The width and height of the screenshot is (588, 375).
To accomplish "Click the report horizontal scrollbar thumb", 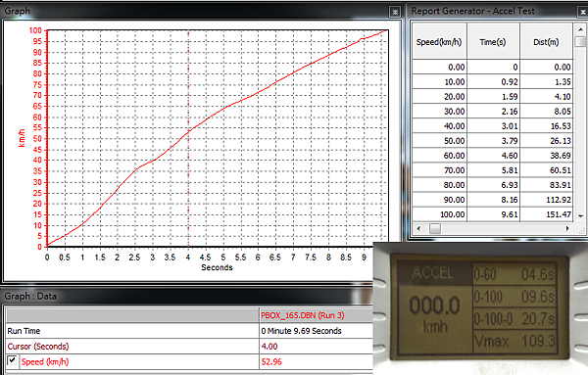I will click(x=435, y=228).
